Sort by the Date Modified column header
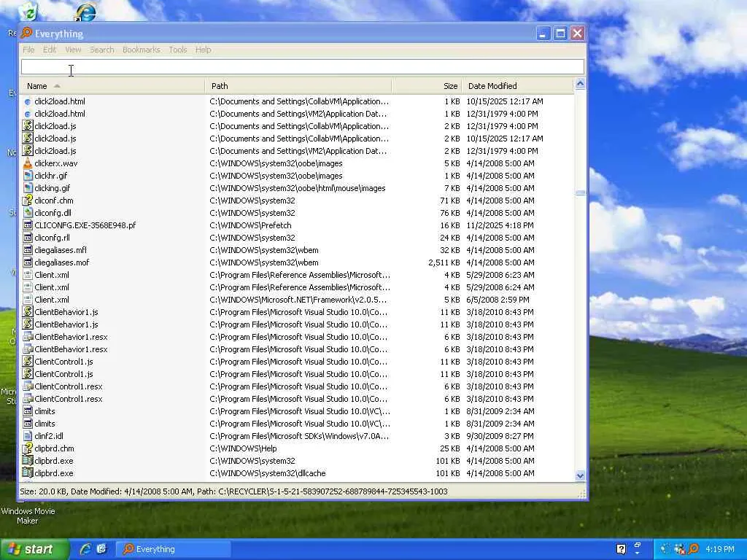 (x=518, y=86)
